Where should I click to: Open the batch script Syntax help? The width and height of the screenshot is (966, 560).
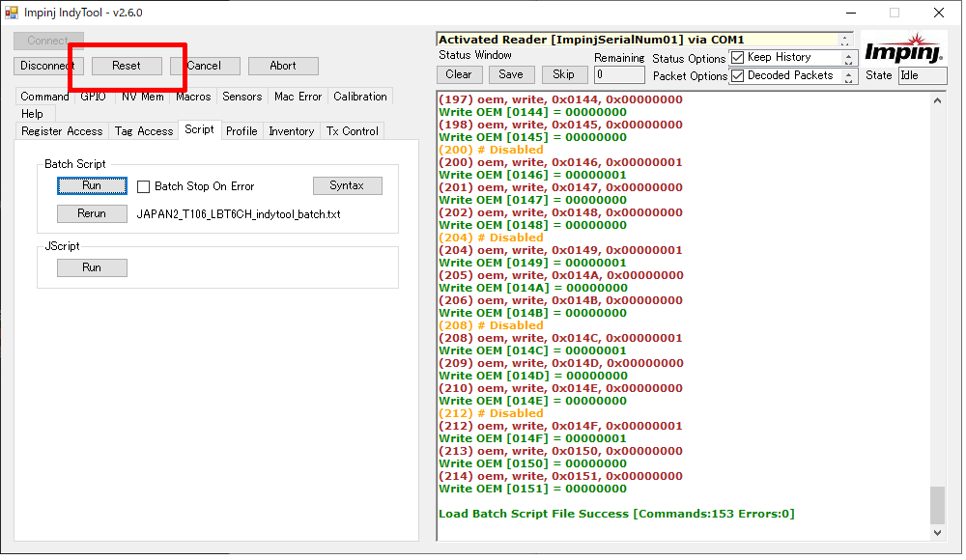click(347, 186)
